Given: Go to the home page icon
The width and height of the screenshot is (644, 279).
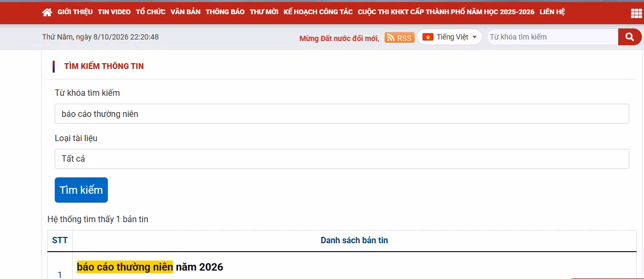Looking at the screenshot, I should click(47, 12).
